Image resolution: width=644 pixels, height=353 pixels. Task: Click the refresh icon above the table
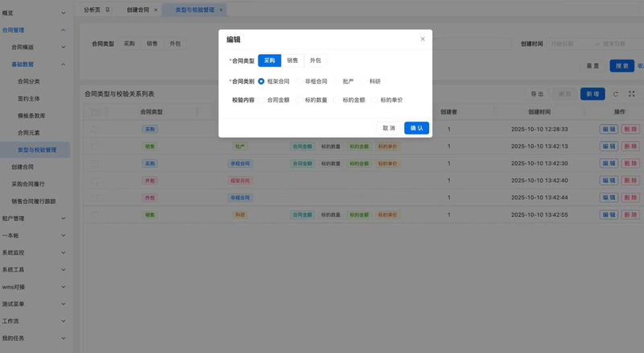click(x=616, y=94)
